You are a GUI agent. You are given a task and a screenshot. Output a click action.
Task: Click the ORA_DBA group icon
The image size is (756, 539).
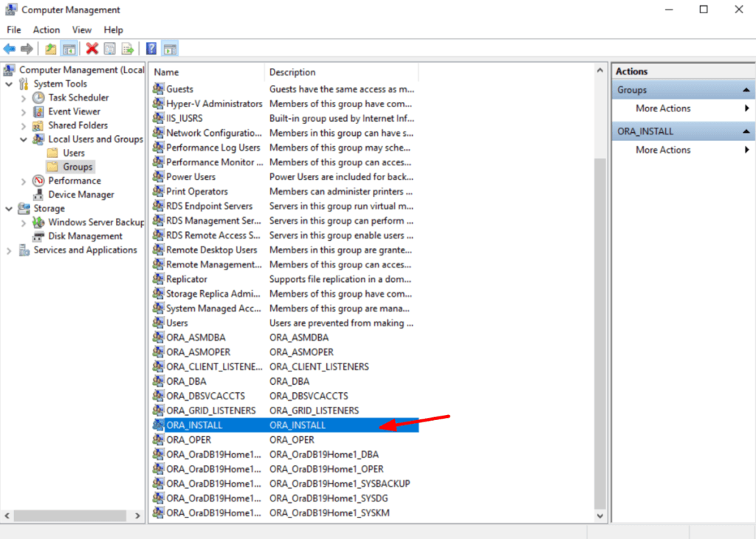click(x=158, y=381)
